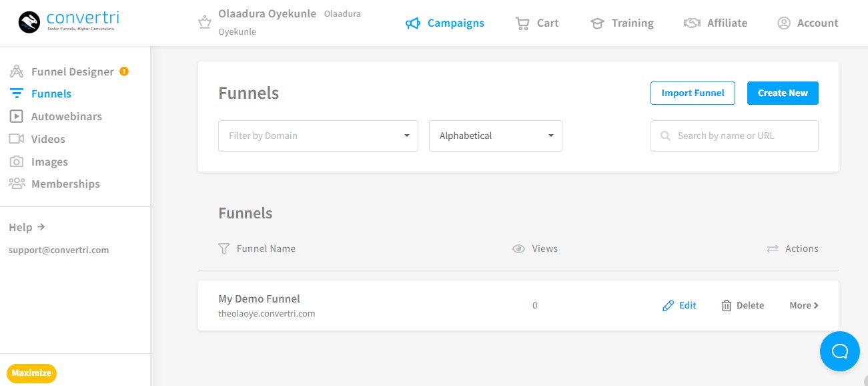Screen dimensions: 868x386
Task: Click the Search by name or URL field
Action: tap(741, 136)
